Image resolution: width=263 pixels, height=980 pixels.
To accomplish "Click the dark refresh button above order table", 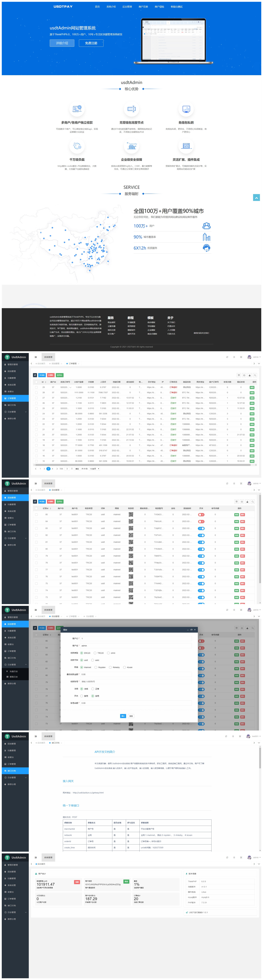I will [x=35, y=375].
